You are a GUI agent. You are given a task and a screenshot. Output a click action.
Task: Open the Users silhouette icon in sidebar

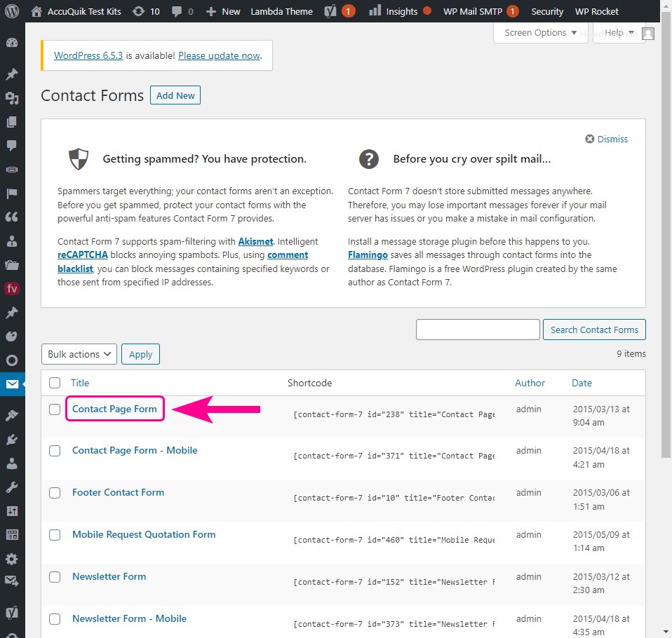pos(12,463)
